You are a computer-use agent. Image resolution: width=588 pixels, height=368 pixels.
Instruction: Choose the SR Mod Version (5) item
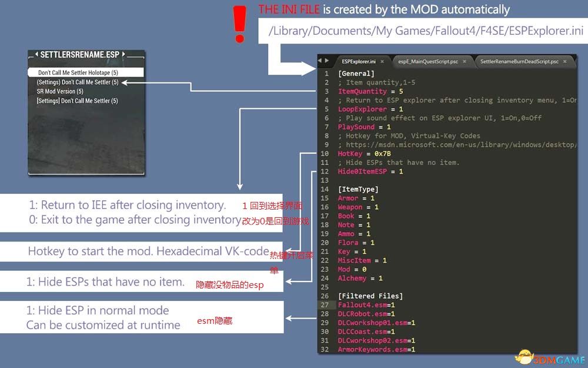[x=60, y=91]
